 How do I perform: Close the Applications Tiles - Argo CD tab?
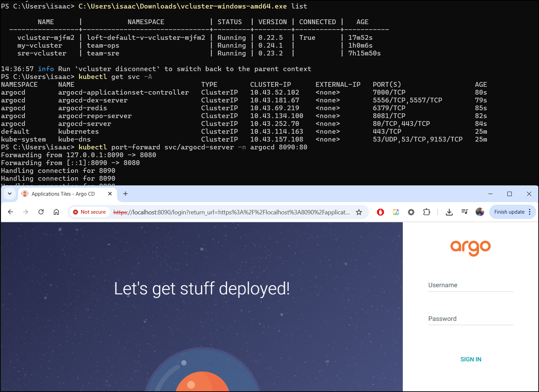tap(110, 194)
